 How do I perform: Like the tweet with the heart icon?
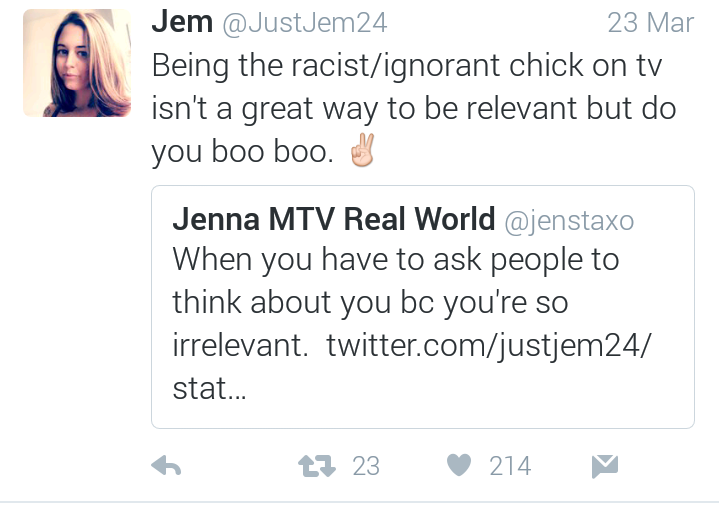click(x=459, y=465)
